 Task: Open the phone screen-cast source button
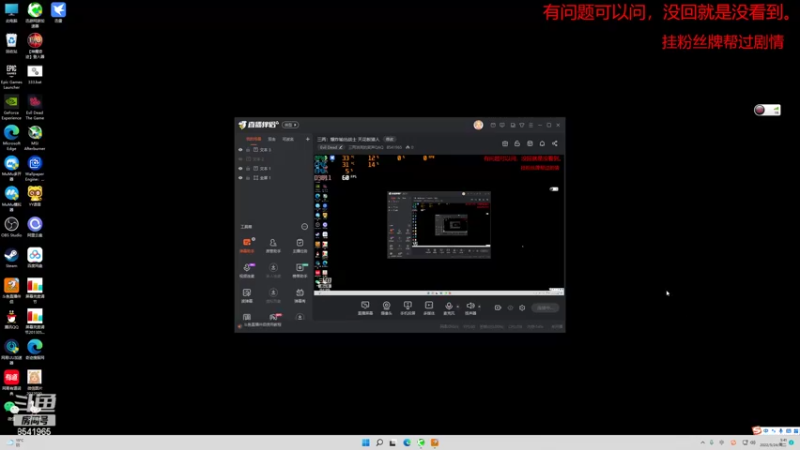407,308
